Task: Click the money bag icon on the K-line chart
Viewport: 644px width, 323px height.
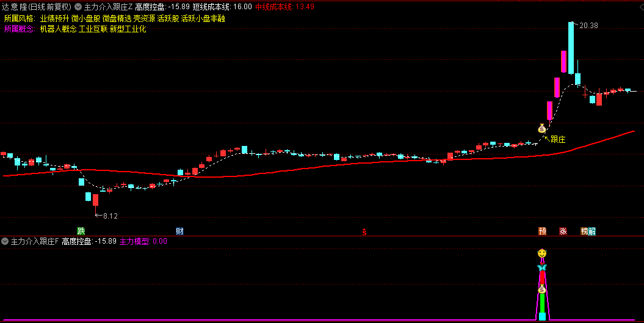Action: 541,128
